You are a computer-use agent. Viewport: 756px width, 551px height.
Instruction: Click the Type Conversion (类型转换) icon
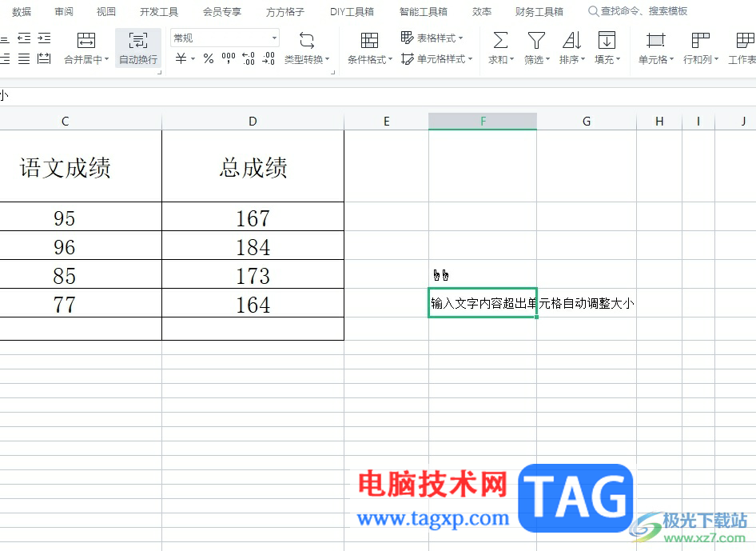(x=307, y=41)
